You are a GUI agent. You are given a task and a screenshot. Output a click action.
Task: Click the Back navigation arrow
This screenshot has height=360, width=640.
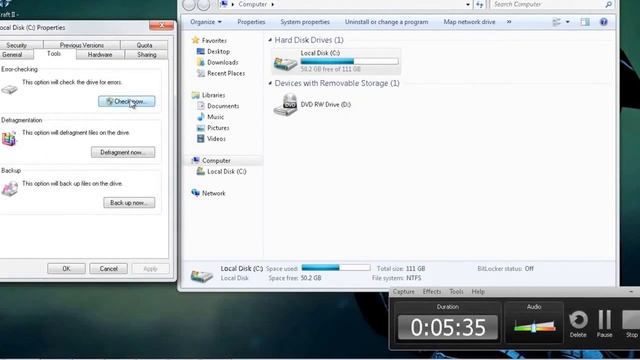tap(189, 4)
